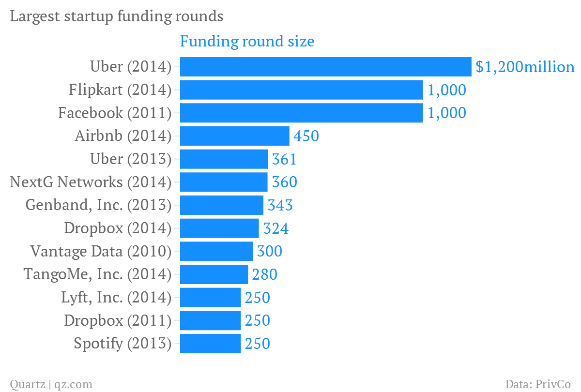Click the Vantage Data (2010) axis label
This screenshot has height=392, width=581.
tap(101, 252)
